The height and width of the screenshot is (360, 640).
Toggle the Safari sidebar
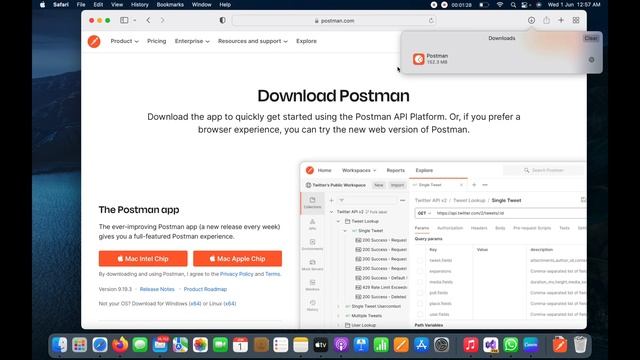pos(124,20)
